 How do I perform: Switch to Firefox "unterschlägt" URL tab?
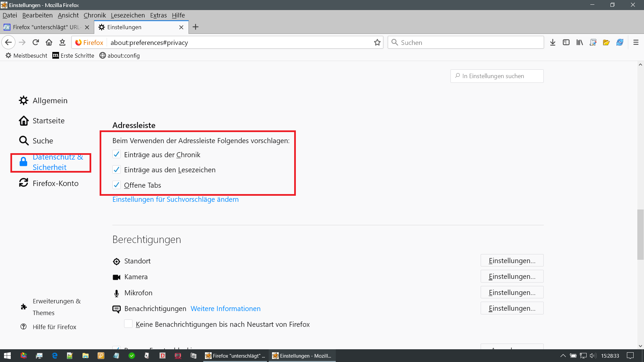[x=44, y=27]
